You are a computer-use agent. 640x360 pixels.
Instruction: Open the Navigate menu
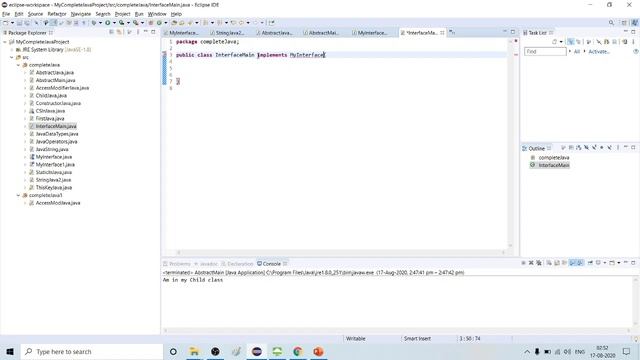click(81, 14)
